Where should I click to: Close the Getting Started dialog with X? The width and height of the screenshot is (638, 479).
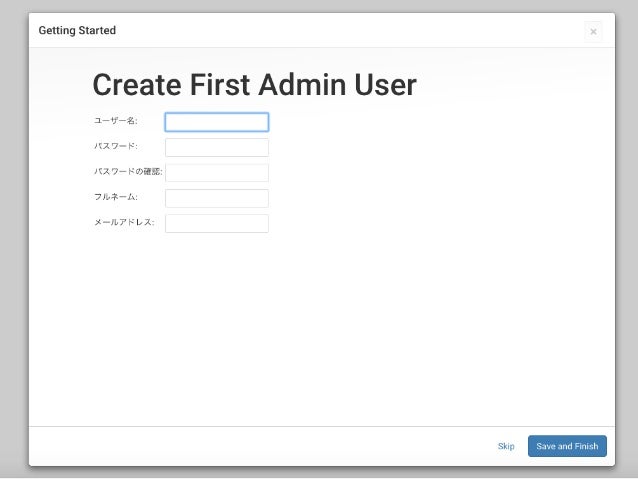[593, 31]
